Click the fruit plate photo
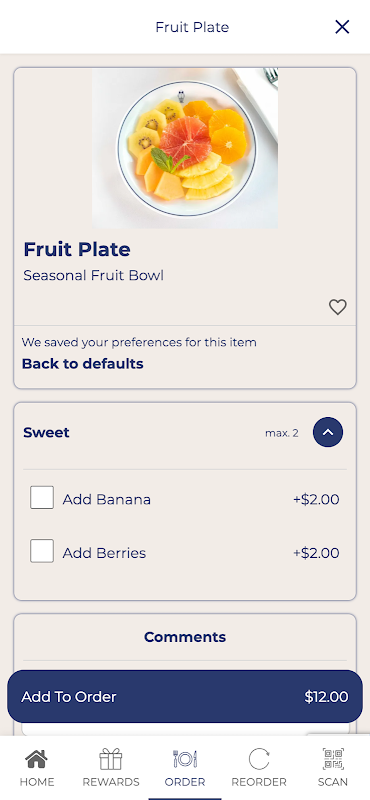Screen dimensions: 370x800 tap(185, 148)
